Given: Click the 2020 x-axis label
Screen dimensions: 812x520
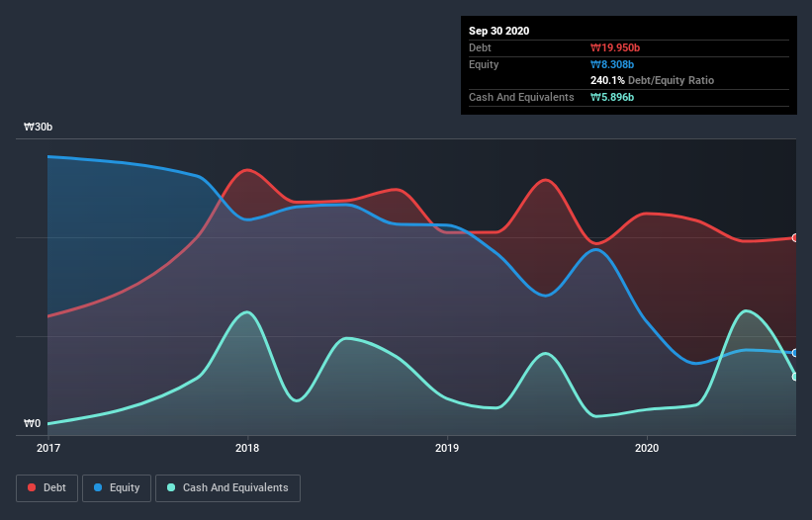Looking at the screenshot, I should (x=647, y=448).
